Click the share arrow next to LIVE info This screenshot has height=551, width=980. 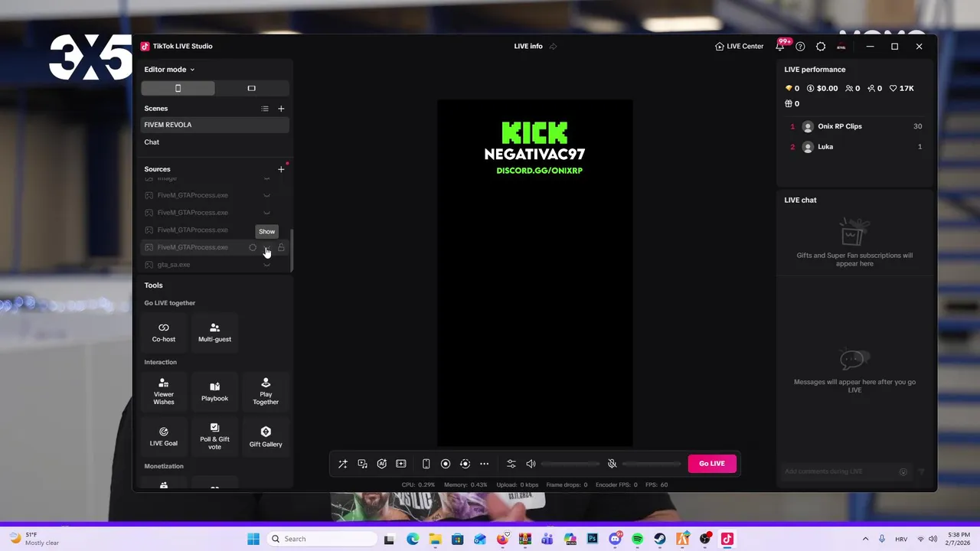(x=553, y=47)
